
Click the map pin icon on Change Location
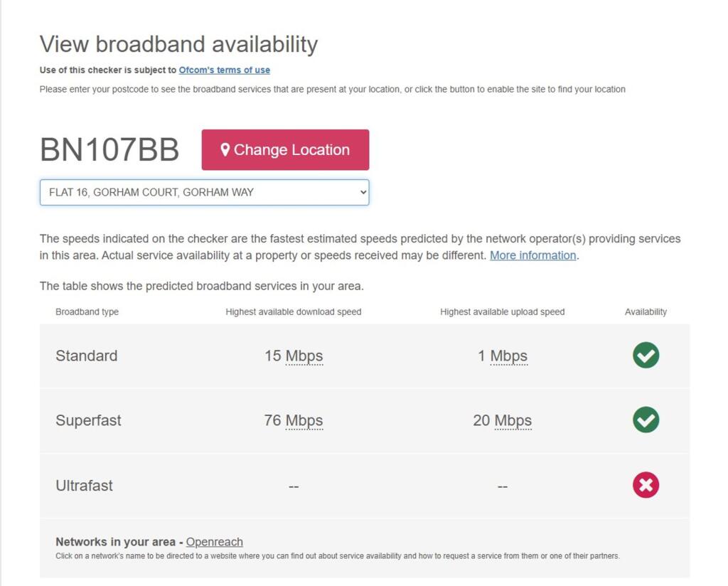pyautogui.click(x=225, y=150)
